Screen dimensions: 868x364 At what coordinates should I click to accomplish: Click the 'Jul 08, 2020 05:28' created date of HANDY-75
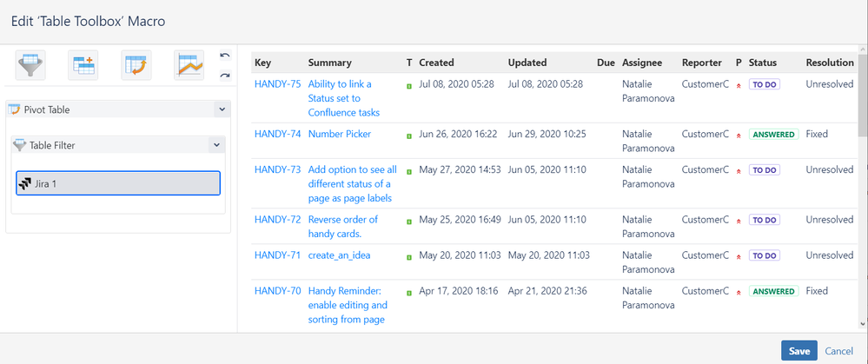[457, 84]
